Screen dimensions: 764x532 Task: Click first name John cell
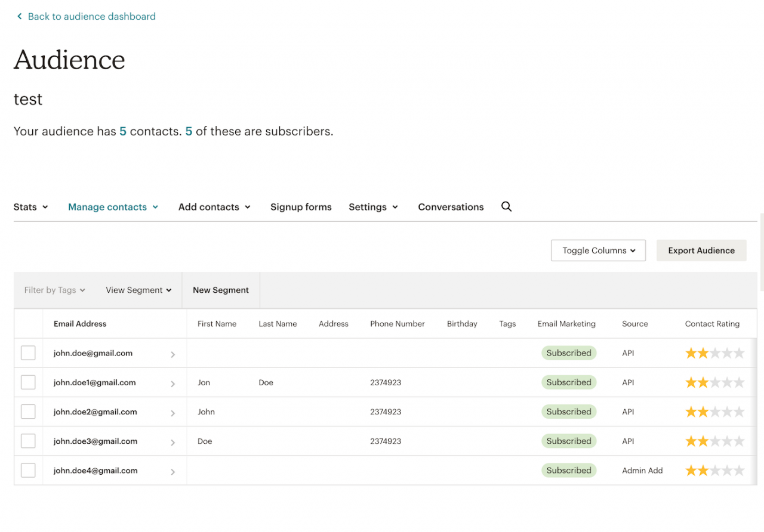206,412
